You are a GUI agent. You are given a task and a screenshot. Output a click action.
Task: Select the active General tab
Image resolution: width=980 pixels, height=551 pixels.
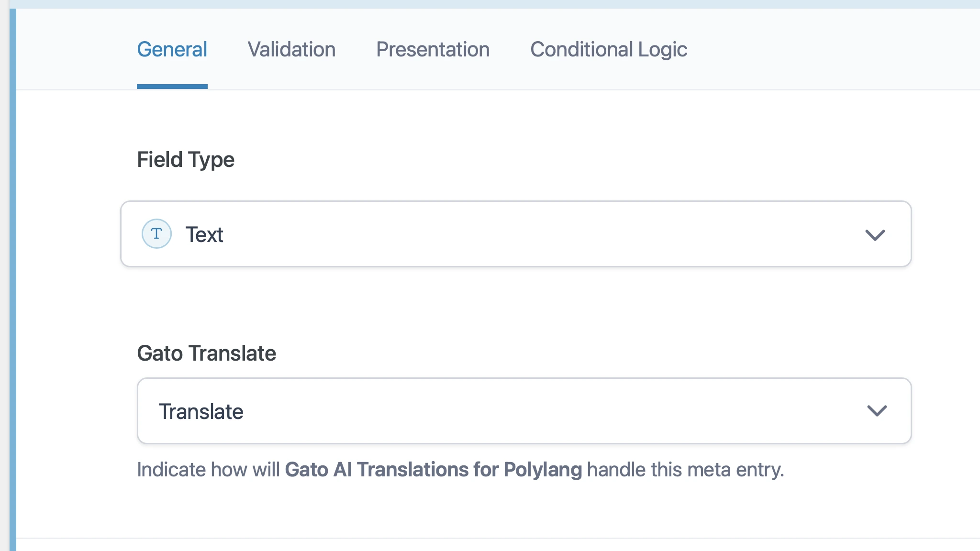click(172, 49)
